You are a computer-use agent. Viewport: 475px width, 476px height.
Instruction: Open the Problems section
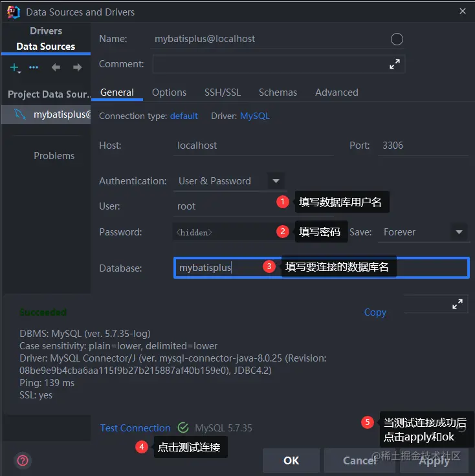(54, 156)
